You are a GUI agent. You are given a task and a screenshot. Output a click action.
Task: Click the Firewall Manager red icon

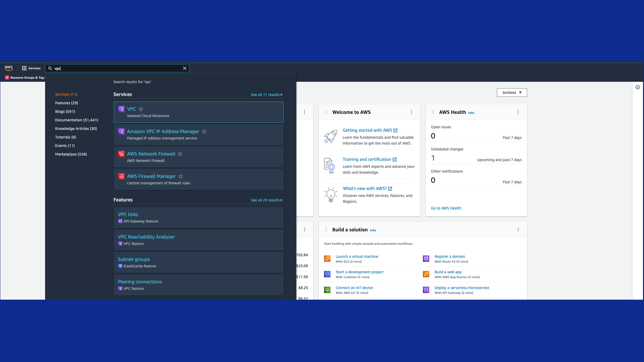121,176
